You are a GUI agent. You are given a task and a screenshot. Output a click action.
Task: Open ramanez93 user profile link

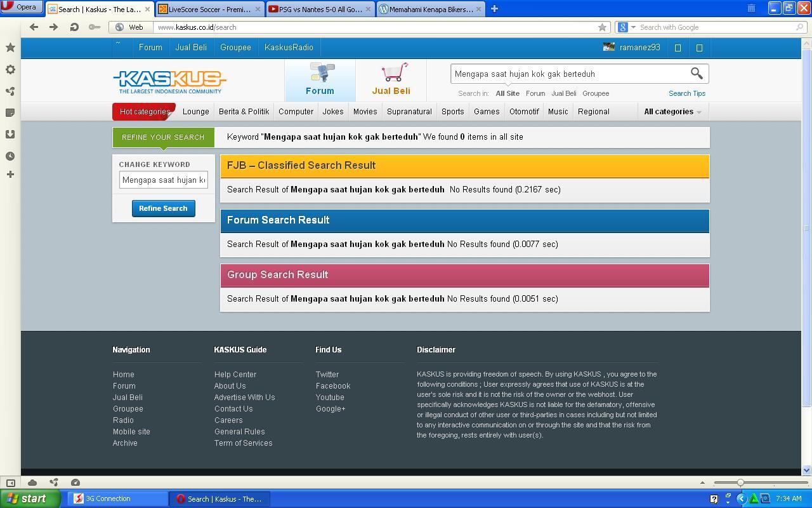640,48
